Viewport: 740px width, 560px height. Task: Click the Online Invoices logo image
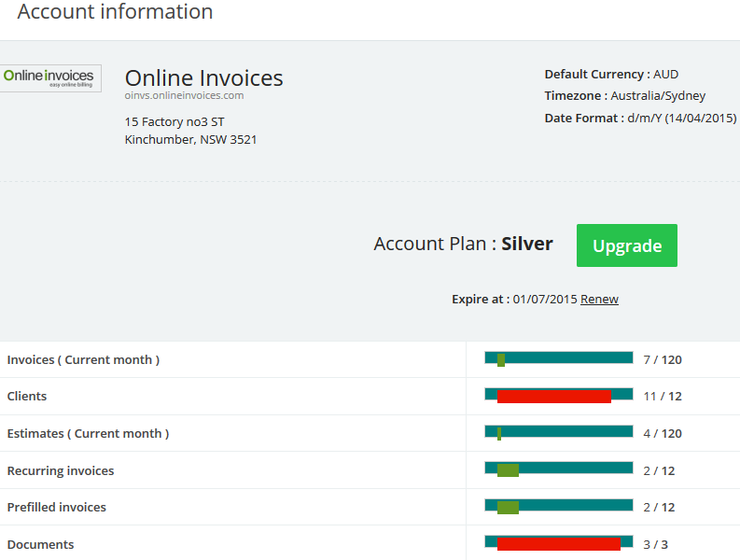click(50, 77)
